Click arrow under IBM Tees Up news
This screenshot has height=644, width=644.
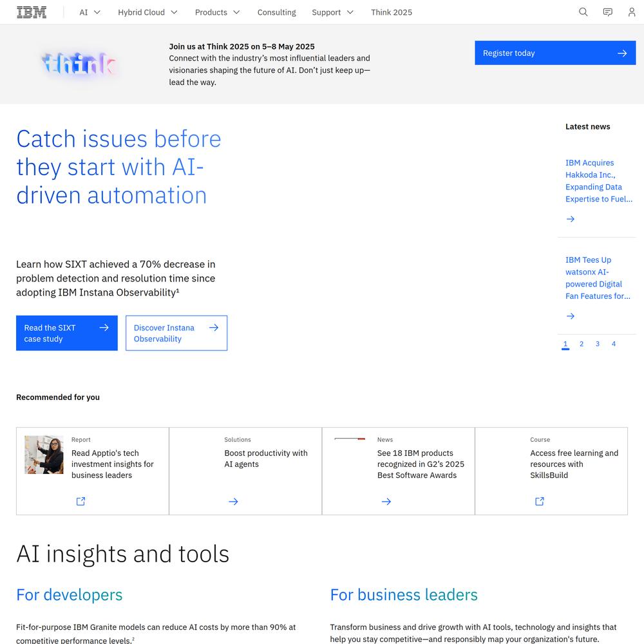[570, 316]
